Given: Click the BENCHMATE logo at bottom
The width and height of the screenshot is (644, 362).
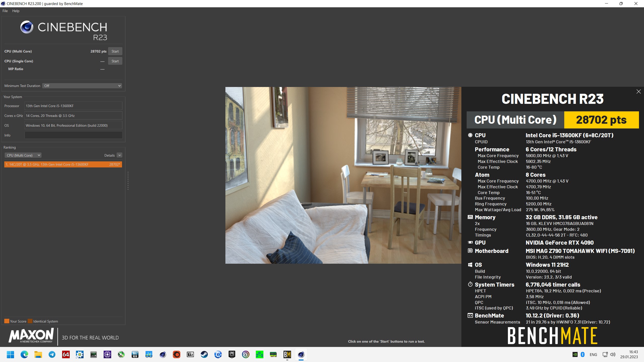Looking at the screenshot, I should point(552,336).
